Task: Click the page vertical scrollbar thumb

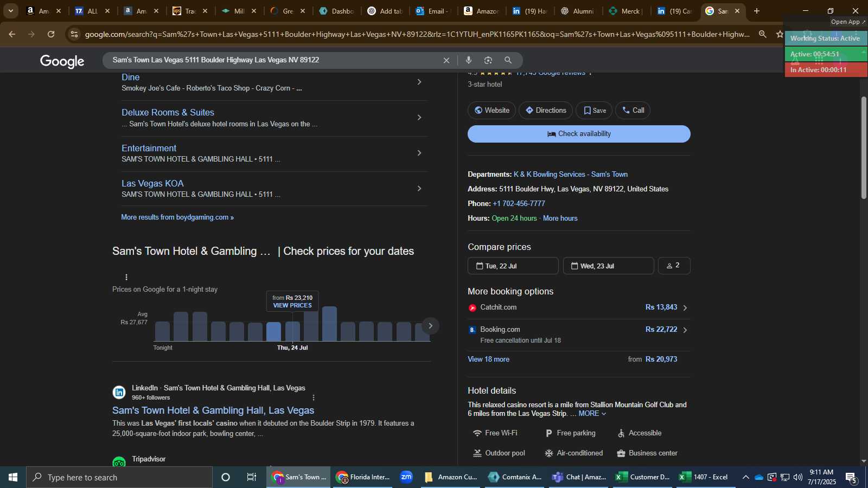Action: (x=864, y=147)
